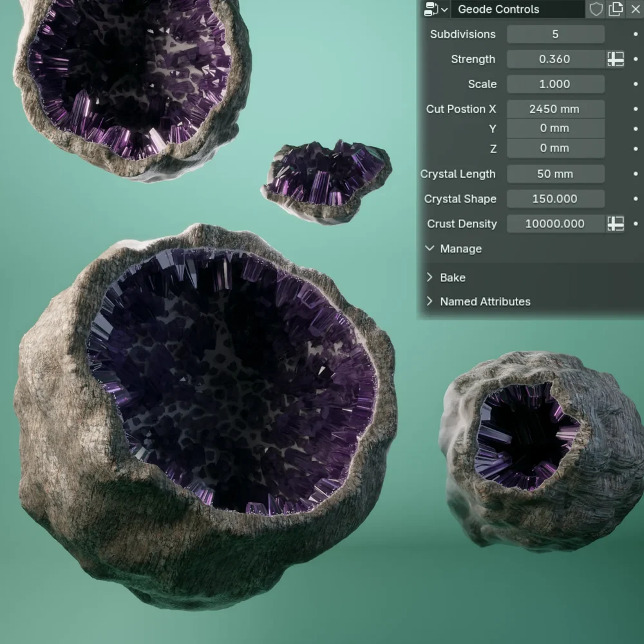Click the Crystal Length label

458,174
